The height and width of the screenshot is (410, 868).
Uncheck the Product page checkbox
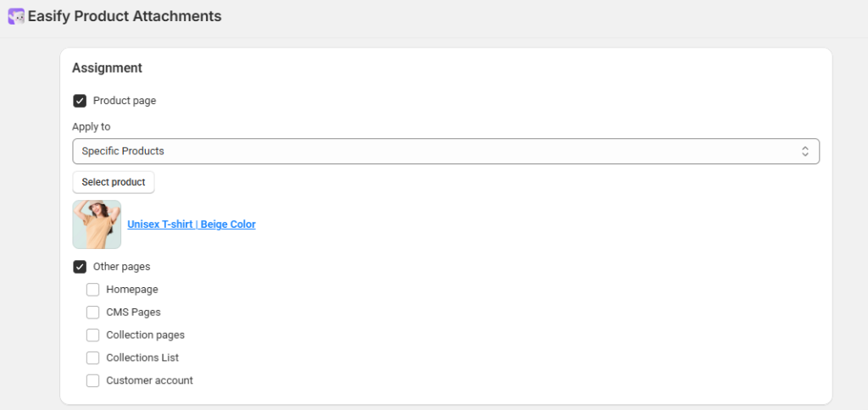click(80, 101)
